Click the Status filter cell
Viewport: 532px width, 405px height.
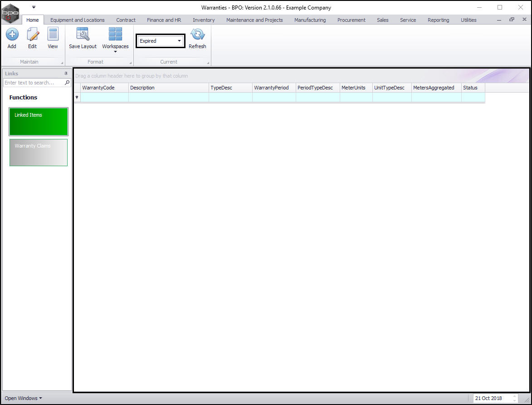473,97
